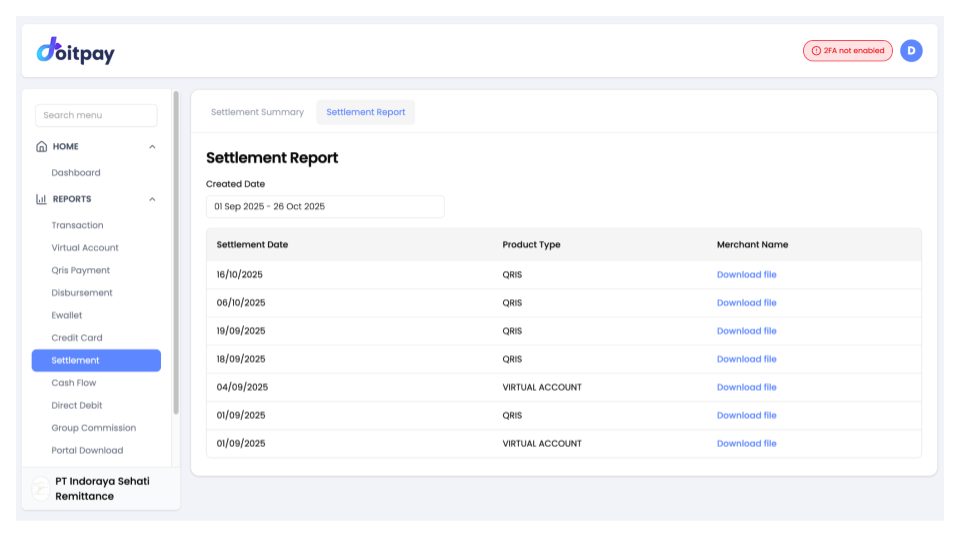Open the Group Commission report
960x540 pixels.
[x=94, y=428]
